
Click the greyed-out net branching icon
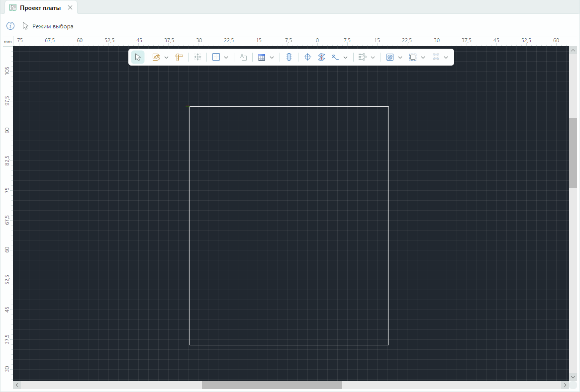click(362, 57)
